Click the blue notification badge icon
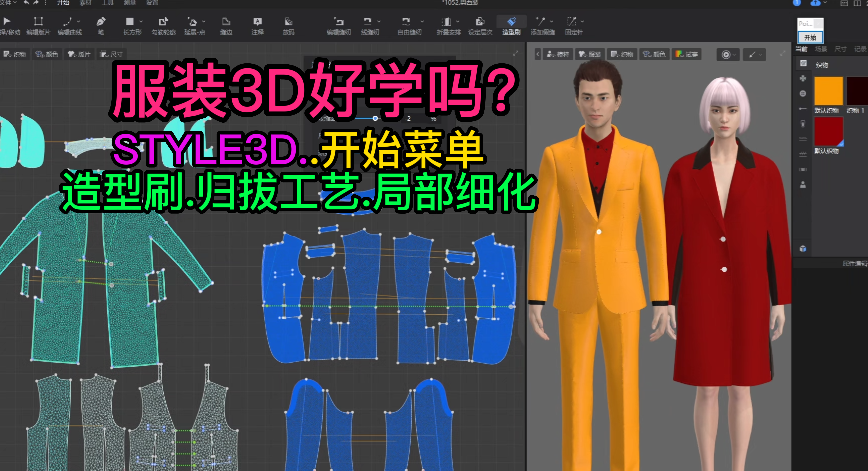 point(797,3)
